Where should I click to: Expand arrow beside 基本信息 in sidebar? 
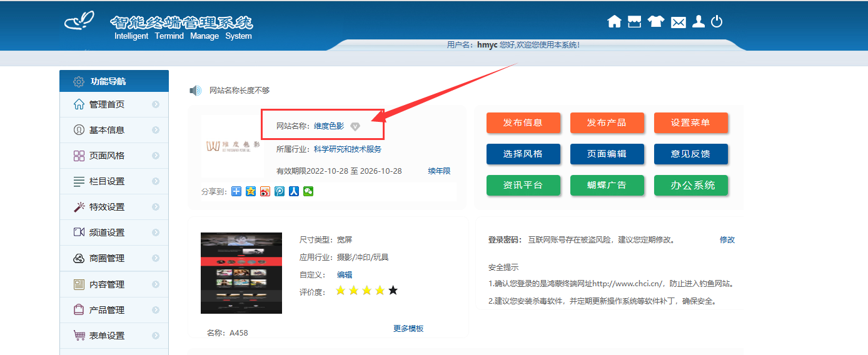pos(156,130)
